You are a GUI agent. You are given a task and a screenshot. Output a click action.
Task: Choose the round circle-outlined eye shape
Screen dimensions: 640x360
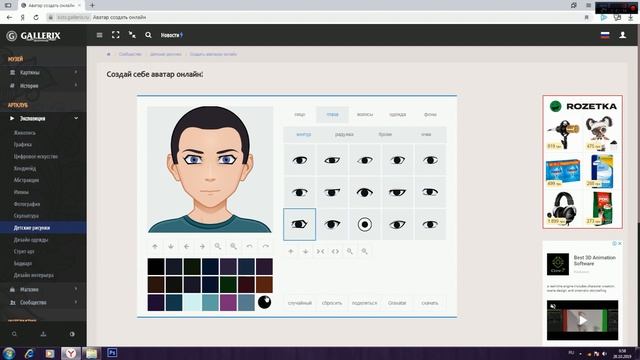tap(364, 224)
